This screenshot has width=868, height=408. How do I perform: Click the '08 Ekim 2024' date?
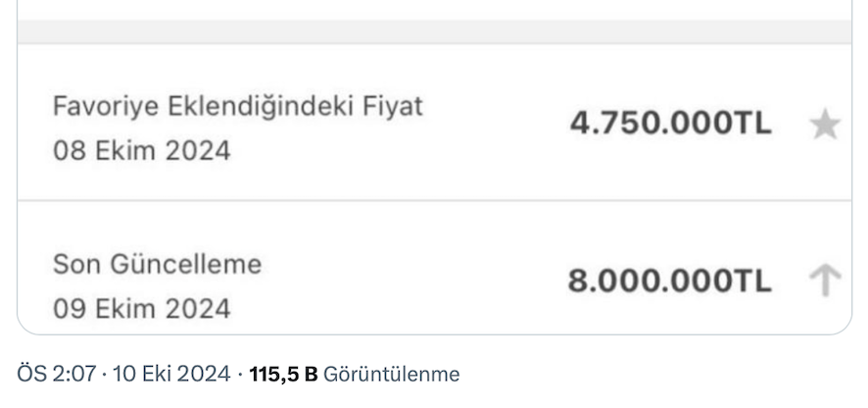coord(142,151)
